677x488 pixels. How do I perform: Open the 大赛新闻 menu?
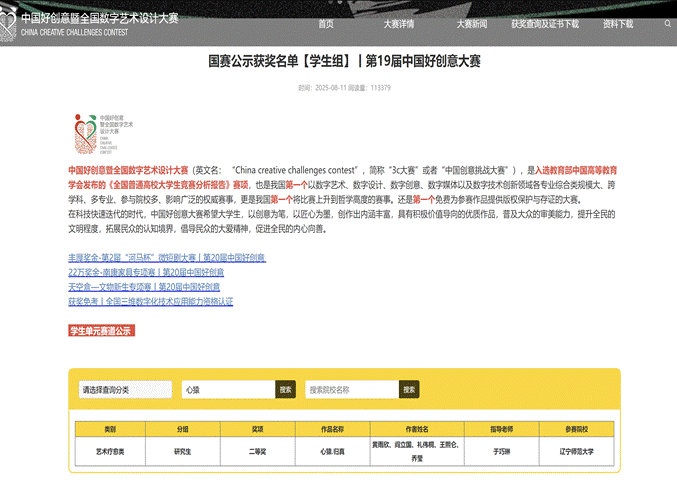[472, 24]
